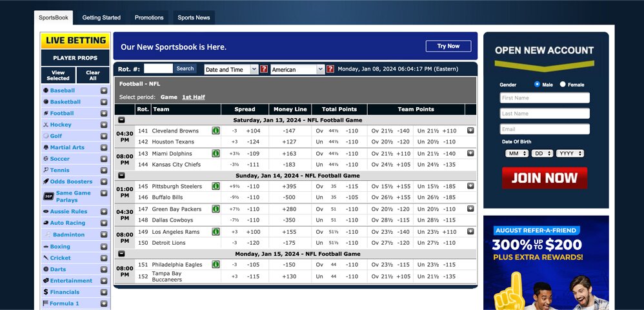Click the Same Game Parlays SGP icon
Screen dimensions: 644x310
click(48, 196)
